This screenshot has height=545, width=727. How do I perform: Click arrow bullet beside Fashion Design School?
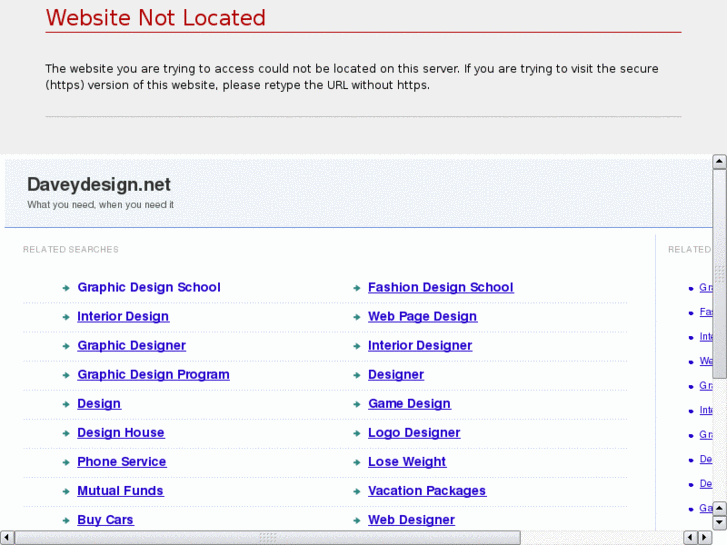point(357,288)
